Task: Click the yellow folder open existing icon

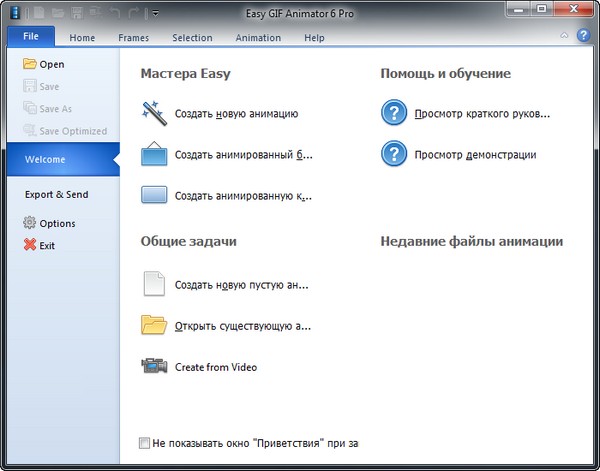Action: (153, 325)
